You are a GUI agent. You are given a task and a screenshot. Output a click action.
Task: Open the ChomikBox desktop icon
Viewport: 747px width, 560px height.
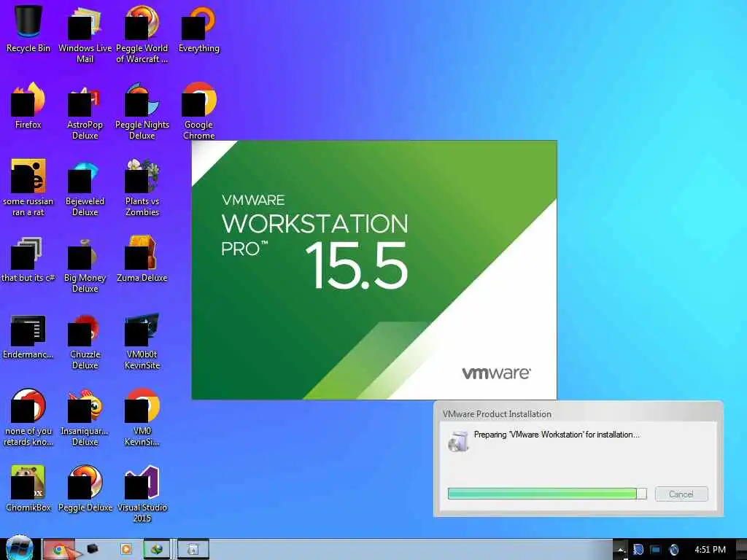28,489
